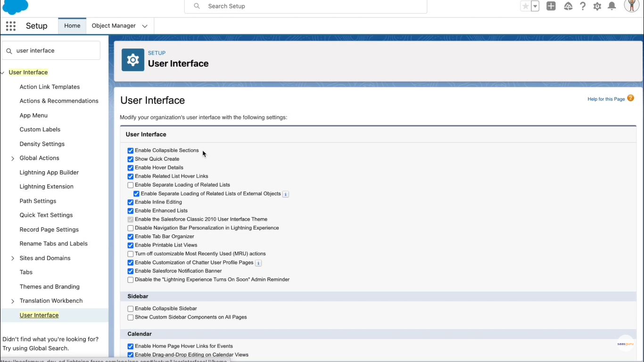This screenshot has width=644, height=362.
Task: Click the user profile avatar
Action: [631, 6]
